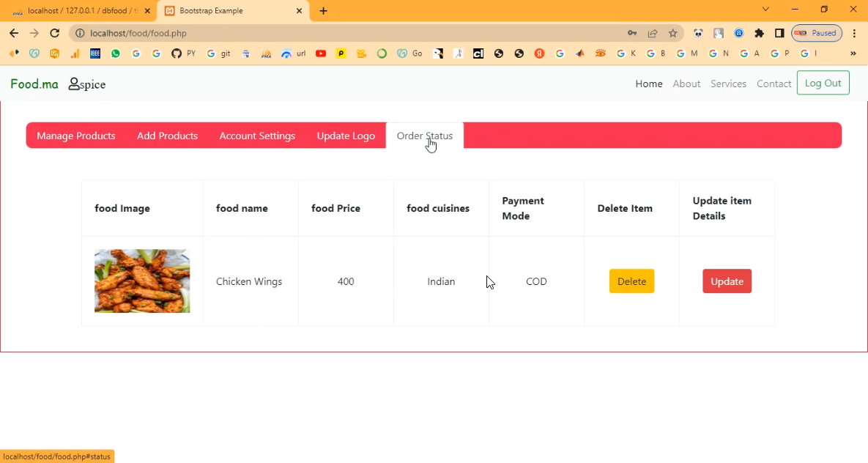Click the '400' price cell
Screen dimensions: 868x463
(x=346, y=281)
